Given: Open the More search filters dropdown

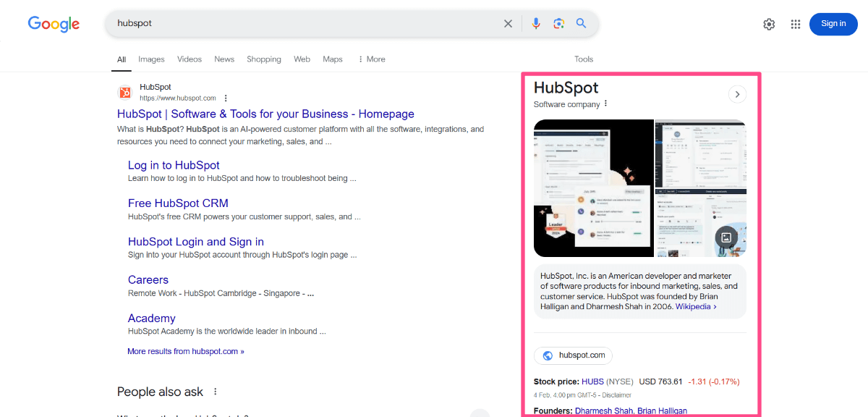Looking at the screenshot, I should [x=372, y=59].
